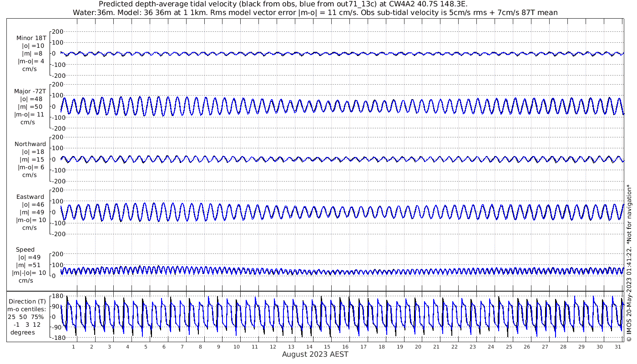Click the "100" tick of the Northward axis

click(x=57, y=148)
